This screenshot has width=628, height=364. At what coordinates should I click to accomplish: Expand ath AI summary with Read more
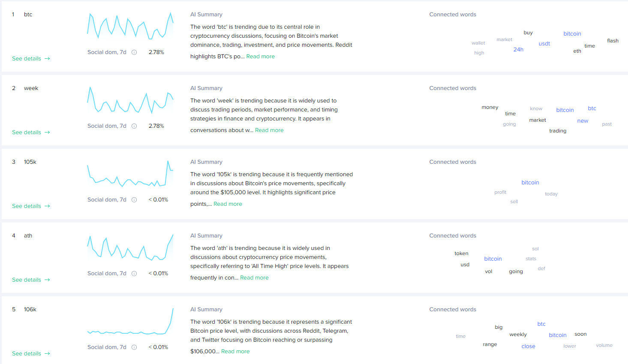tap(254, 278)
